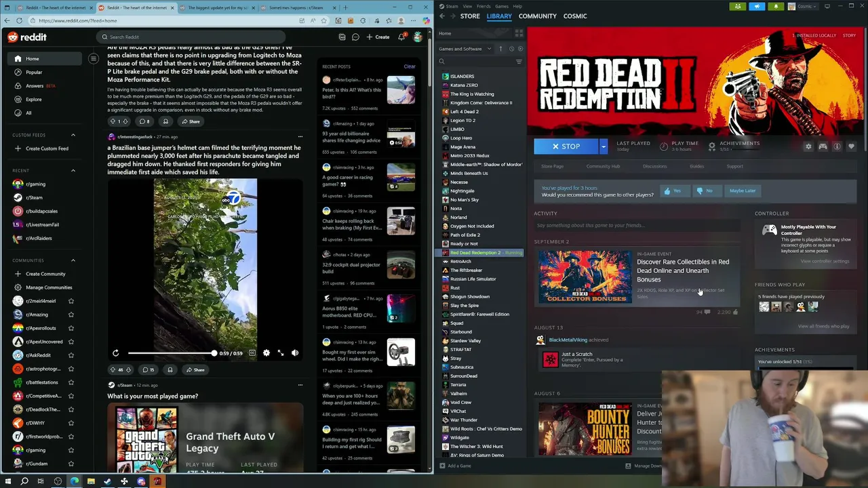Open controller settings icon for RDR2
Image resolution: width=868 pixels, height=488 pixels.
823,146
